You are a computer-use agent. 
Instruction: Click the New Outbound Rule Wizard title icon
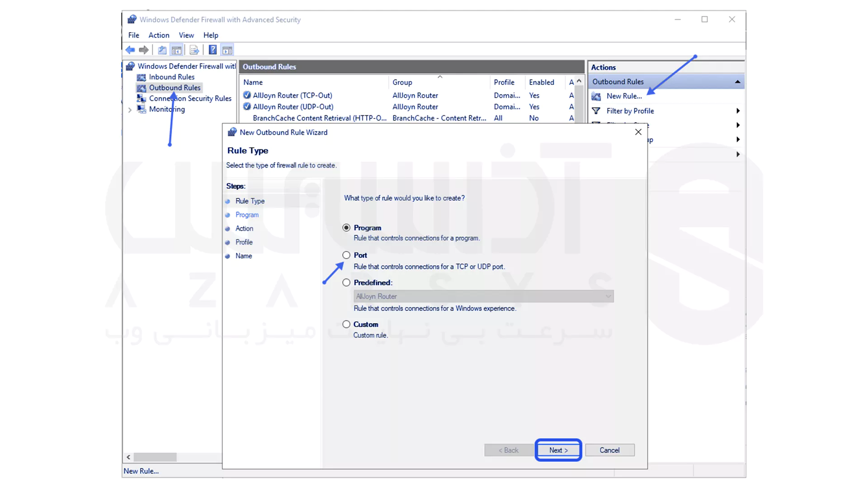click(232, 132)
